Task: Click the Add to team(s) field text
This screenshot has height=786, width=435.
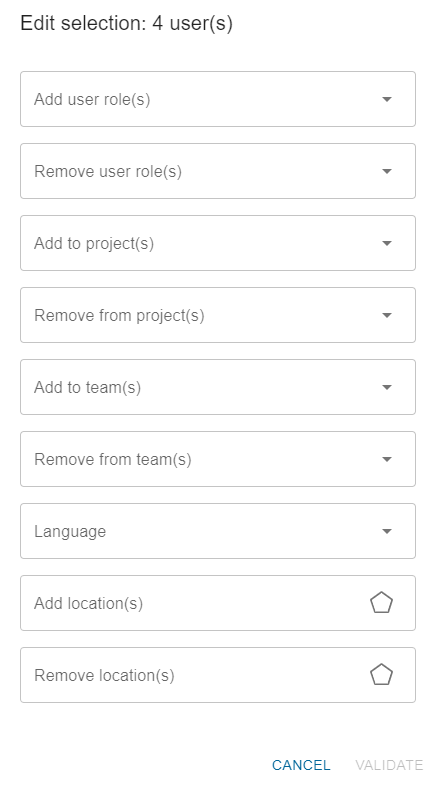Action: pos(87,387)
